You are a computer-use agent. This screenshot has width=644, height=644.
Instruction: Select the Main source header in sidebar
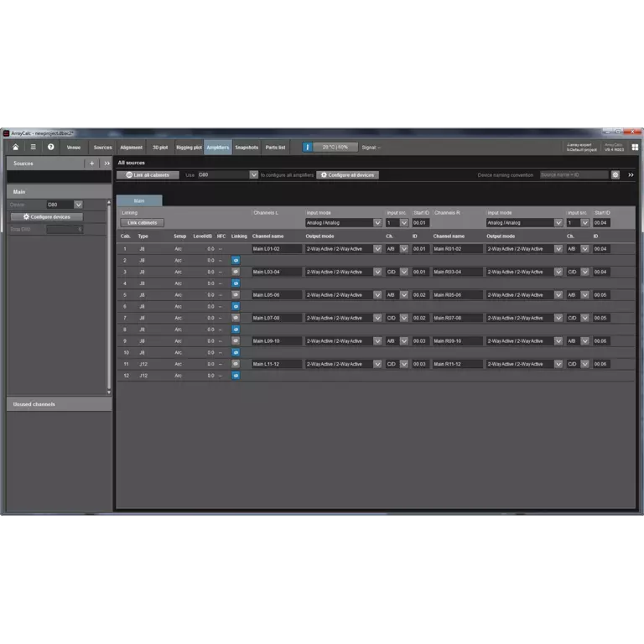60,192
